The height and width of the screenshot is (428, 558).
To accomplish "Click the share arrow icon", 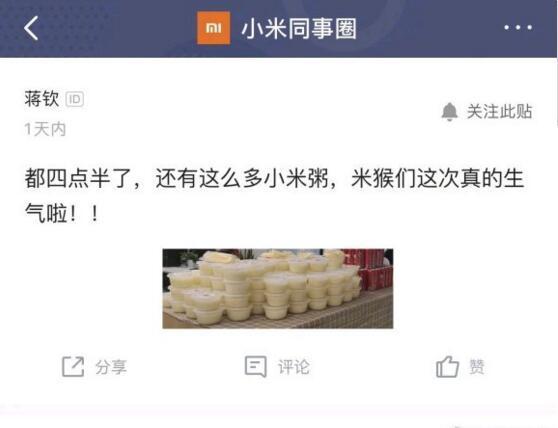I will (x=73, y=366).
